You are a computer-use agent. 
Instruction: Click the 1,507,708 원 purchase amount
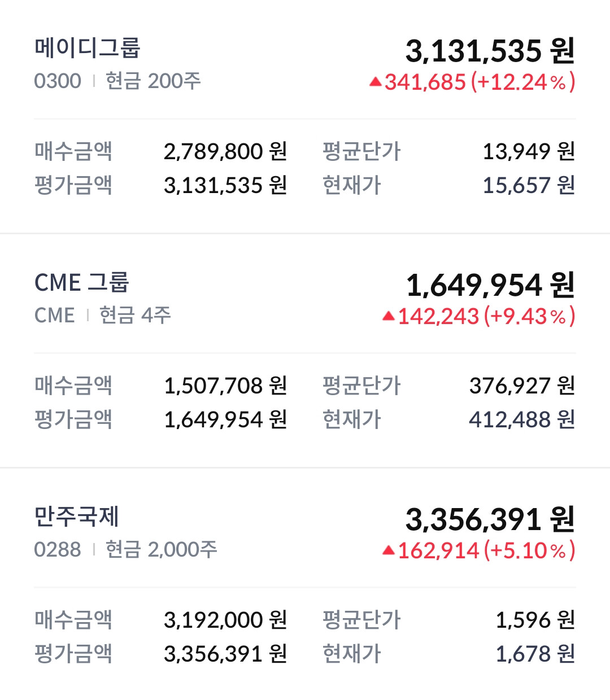coord(225,386)
